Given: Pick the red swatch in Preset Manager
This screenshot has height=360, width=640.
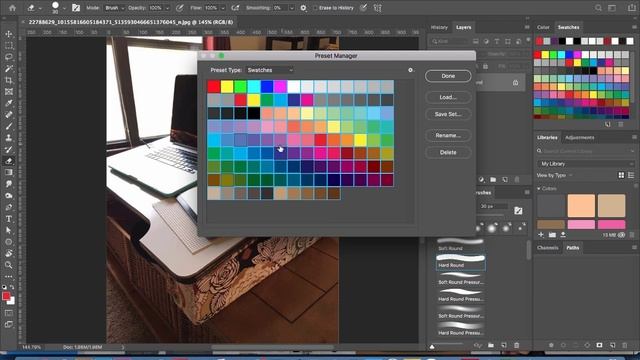Looking at the screenshot, I should tap(213, 87).
